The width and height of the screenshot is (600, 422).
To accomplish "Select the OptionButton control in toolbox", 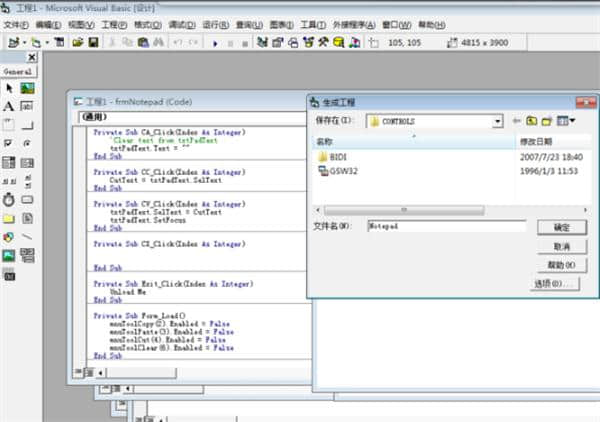I will pos(27,143).
